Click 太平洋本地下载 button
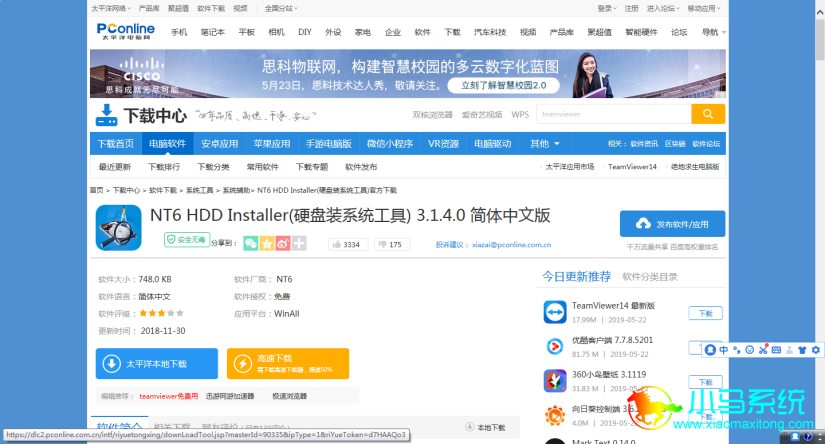 [157, 364]
